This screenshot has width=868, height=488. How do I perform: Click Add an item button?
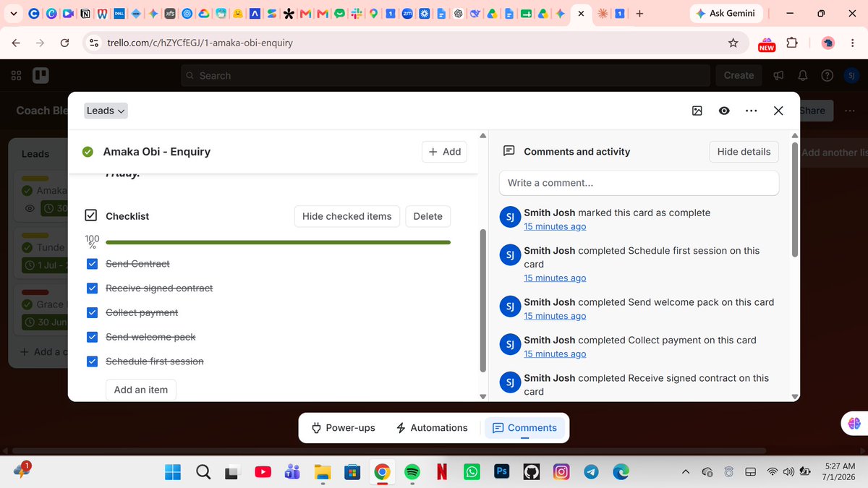[141, 390]
